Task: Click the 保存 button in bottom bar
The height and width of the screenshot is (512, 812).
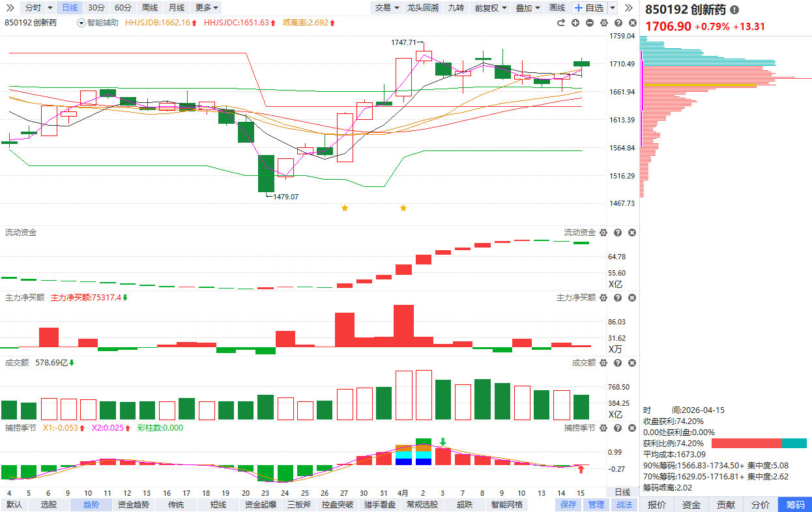Action: [x=568, y=505]
